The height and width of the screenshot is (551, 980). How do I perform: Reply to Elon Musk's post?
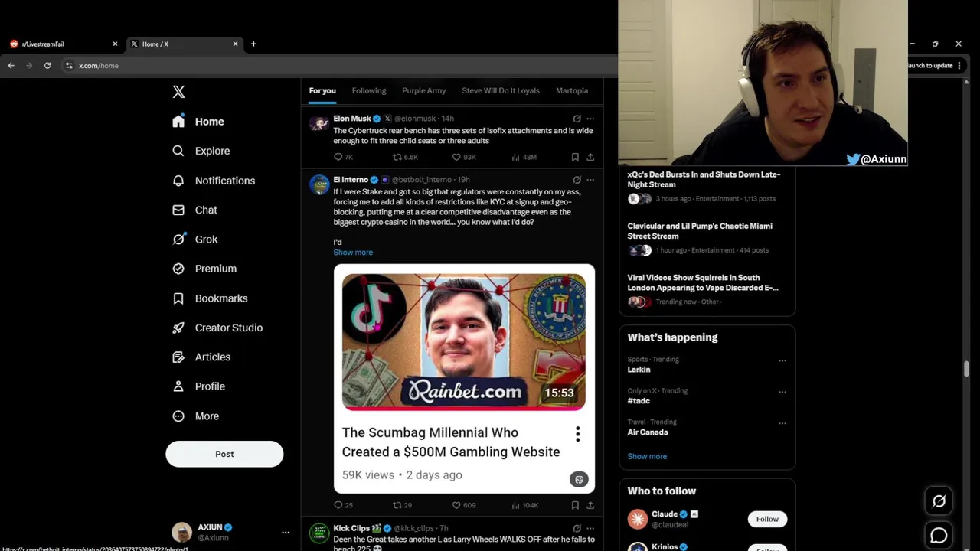pos(343,157)
